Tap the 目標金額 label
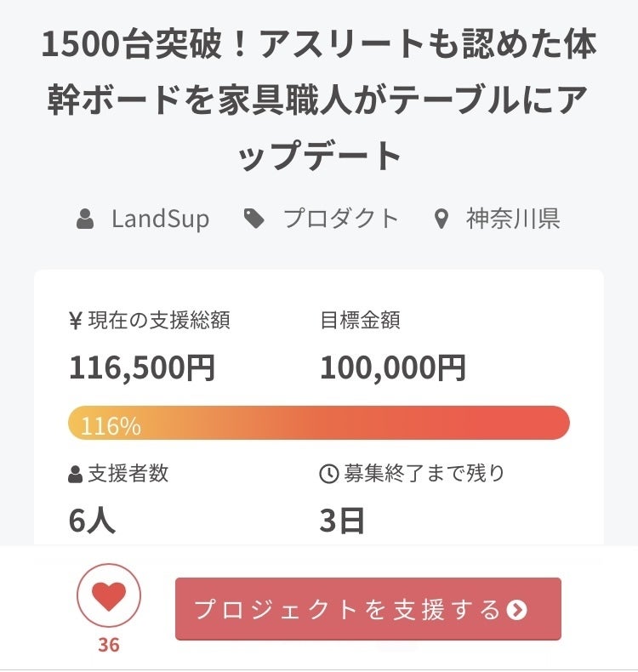 click(x=360, y=321)
